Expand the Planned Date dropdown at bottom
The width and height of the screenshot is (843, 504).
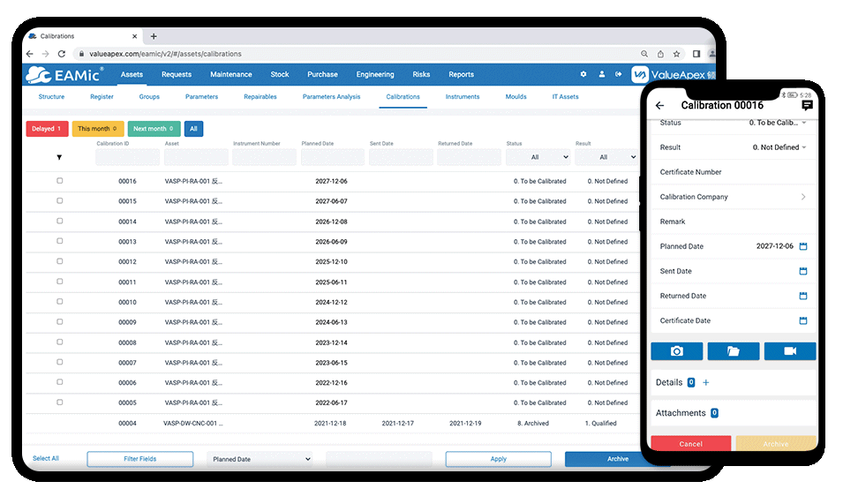pyautogui.click(x=260, y=459)
